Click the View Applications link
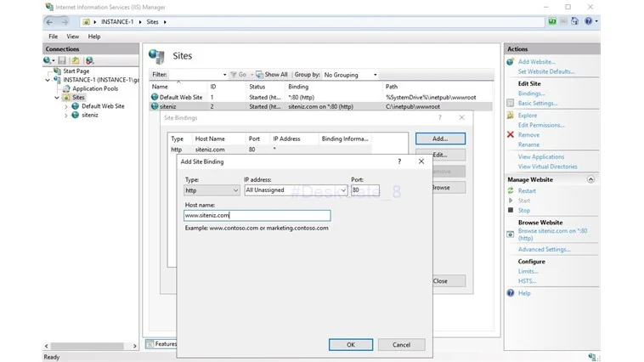Screen dimensions: 644x362 [541, 157]
